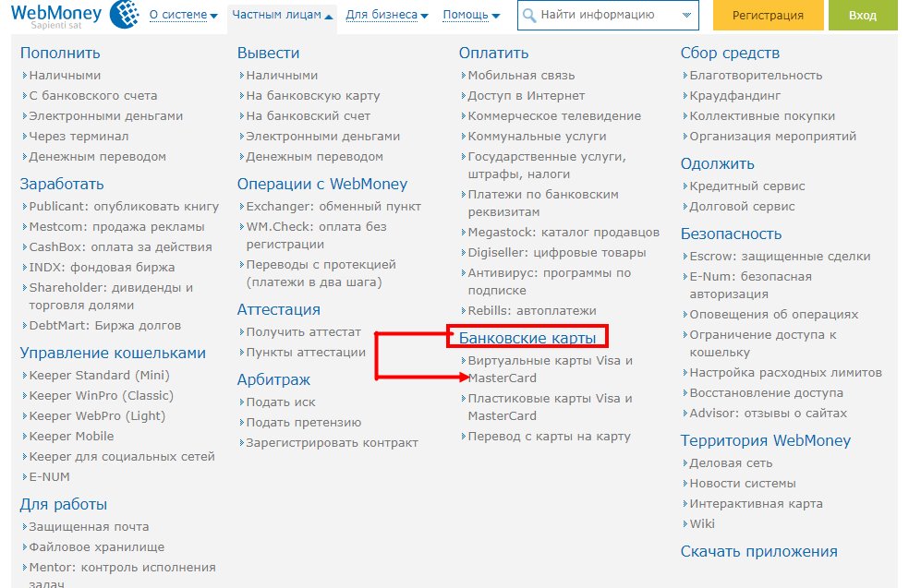Open 'Rebills: автоплатежи' link

[532, 311]
